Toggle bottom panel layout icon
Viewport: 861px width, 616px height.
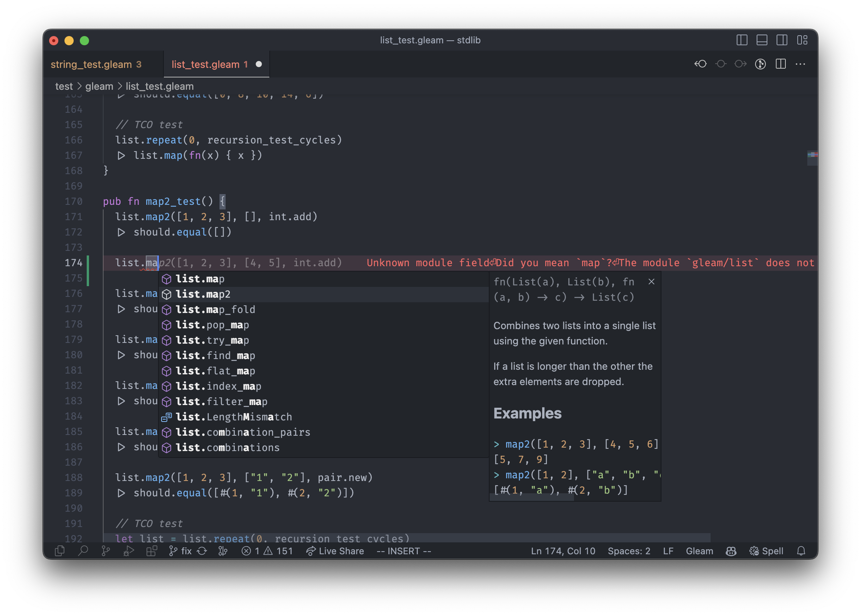[x=762, y=40]
